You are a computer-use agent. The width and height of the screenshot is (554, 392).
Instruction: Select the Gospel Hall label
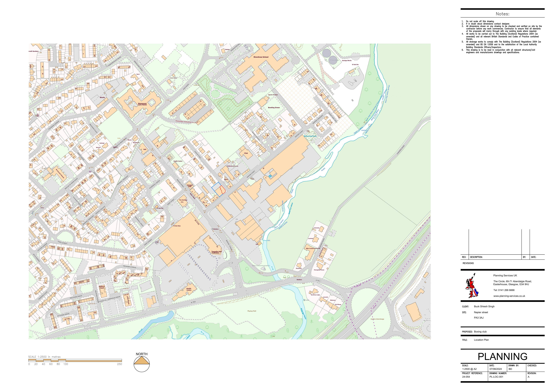(x=190, y=186)
